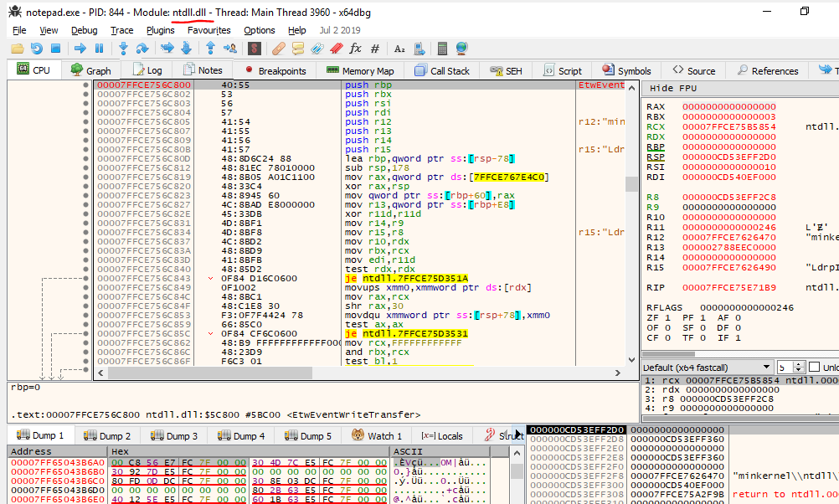839x504 pixels.
Task: Toggle breakpoint dot at address 00007FFCE756C812
Action: coord(85,167)
